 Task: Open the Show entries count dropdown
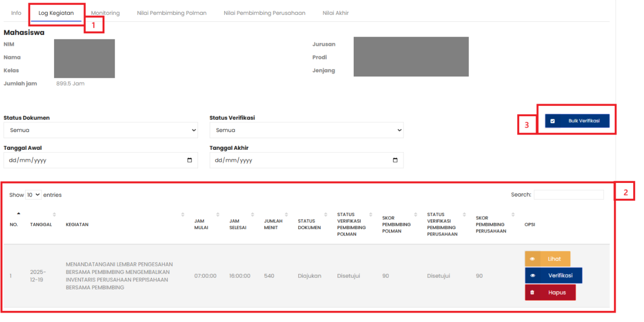[34, 195]
